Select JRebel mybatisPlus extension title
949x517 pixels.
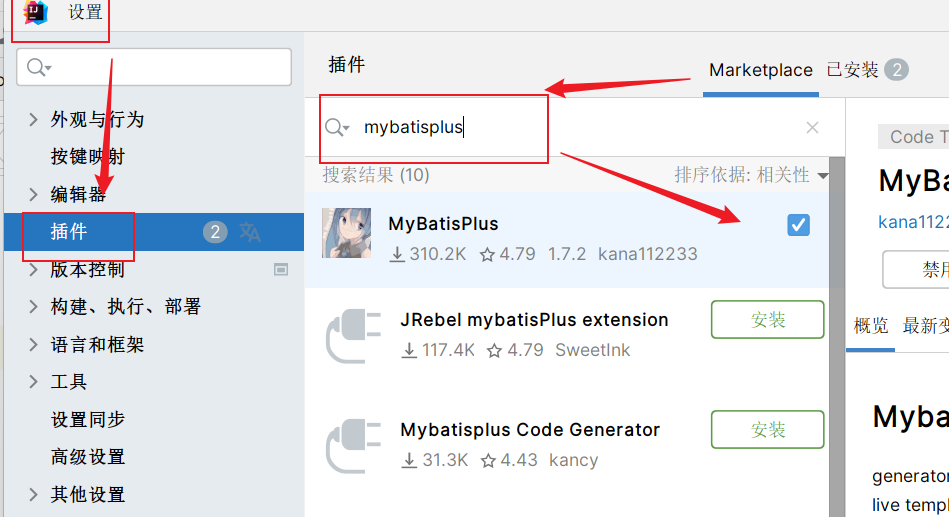pyautogui.click(x=534, y=320)
